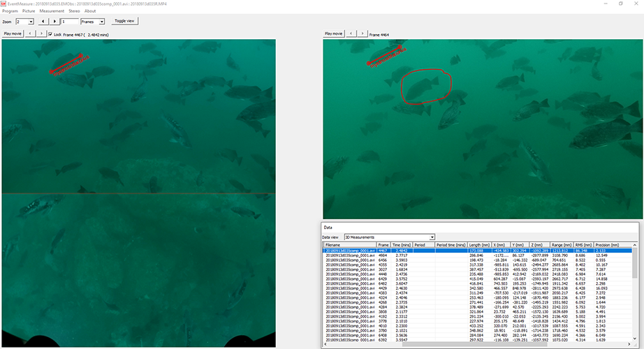Viewport: 644px width, 349px height.
Task: Click the data table vertical scrollbar
Action: coord(635,293)
